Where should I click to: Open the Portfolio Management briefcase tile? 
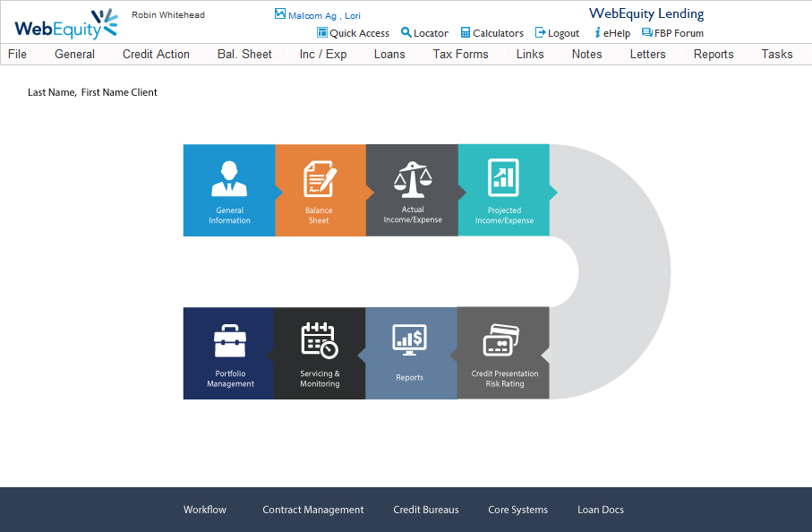(x=229, y=353)
